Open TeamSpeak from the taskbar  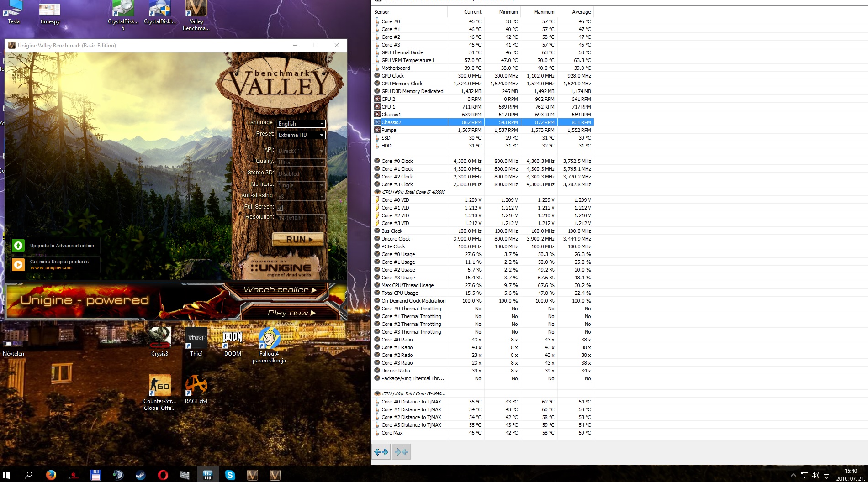pyautogui.click(x=118, y=475)
